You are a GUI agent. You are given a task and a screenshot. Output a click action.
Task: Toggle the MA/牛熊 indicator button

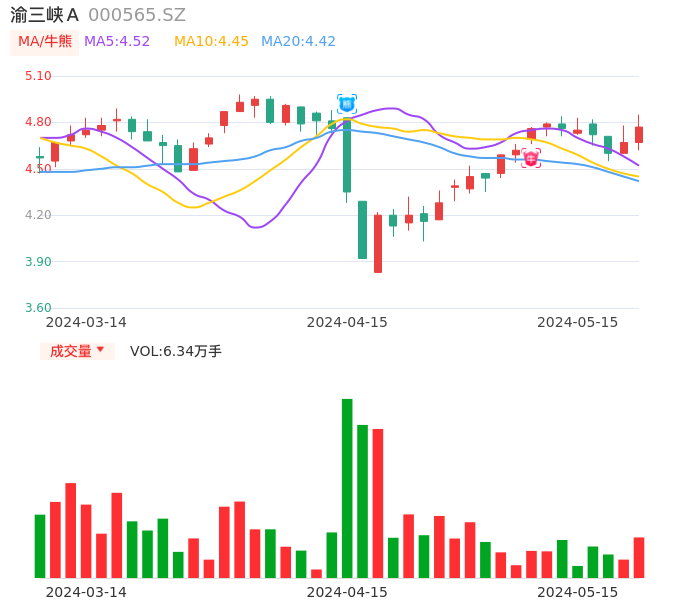pyautogui.click(x=45, y=42)
